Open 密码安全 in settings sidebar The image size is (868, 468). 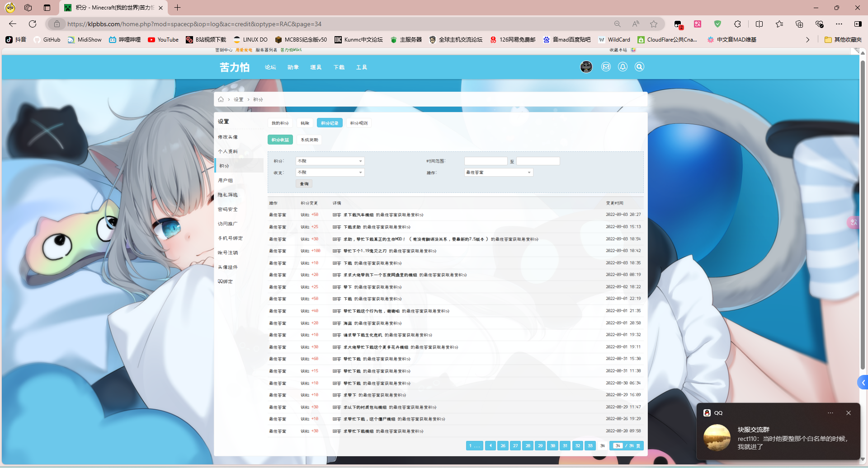pyautogui.click(x=228, y=210)
